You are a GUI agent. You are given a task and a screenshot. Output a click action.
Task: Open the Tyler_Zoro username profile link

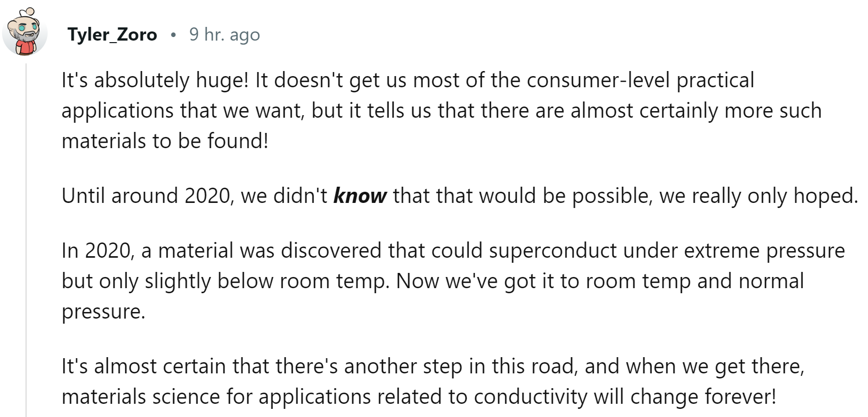point(112,34)
